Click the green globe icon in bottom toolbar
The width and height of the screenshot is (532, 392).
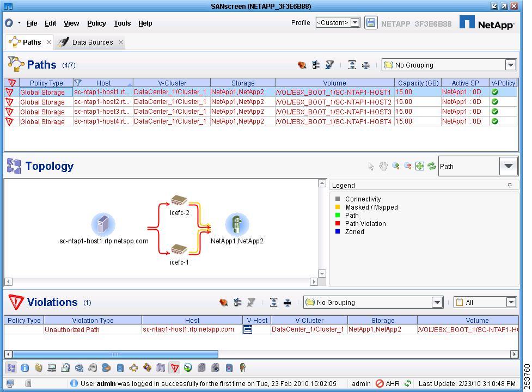[x=188, y=367]
